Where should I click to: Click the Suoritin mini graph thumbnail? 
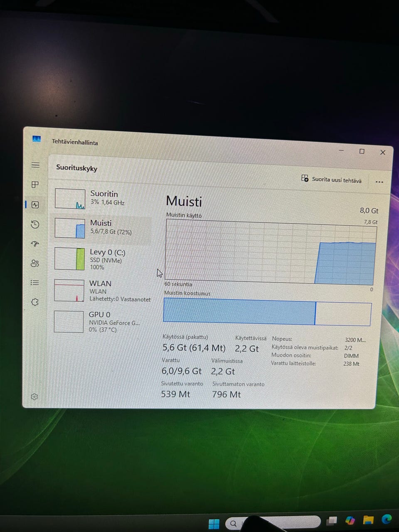click(70, 199)
